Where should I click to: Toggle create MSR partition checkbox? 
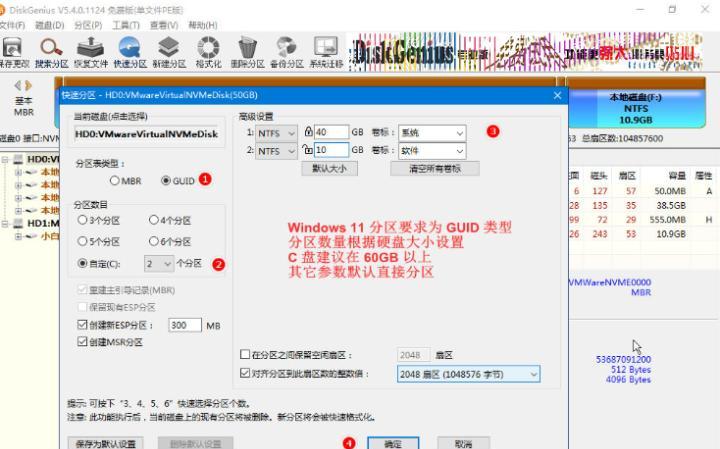click(x=82, y=342)
